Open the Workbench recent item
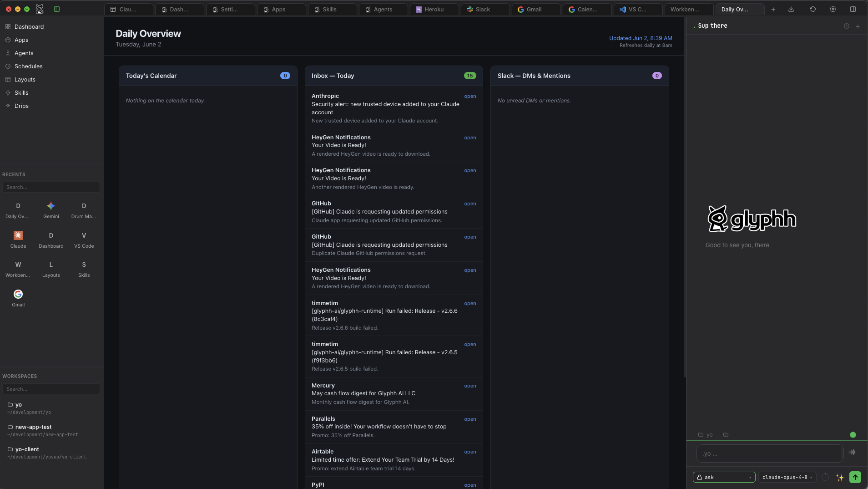 18,269
